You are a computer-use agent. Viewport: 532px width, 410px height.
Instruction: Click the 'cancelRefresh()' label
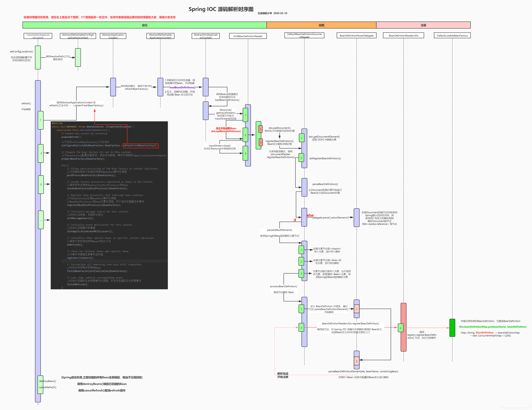coord(48,387)
